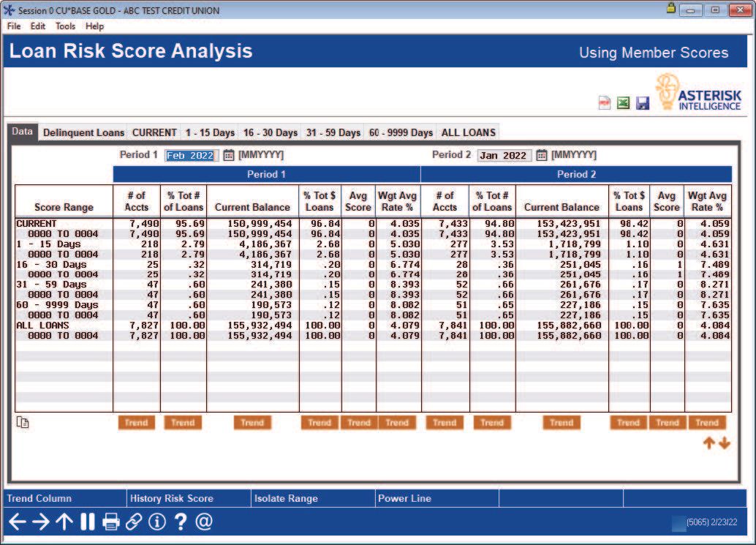Click Trend under Period 1 Avg Score
756x545 pixels.
coord(359,423)
